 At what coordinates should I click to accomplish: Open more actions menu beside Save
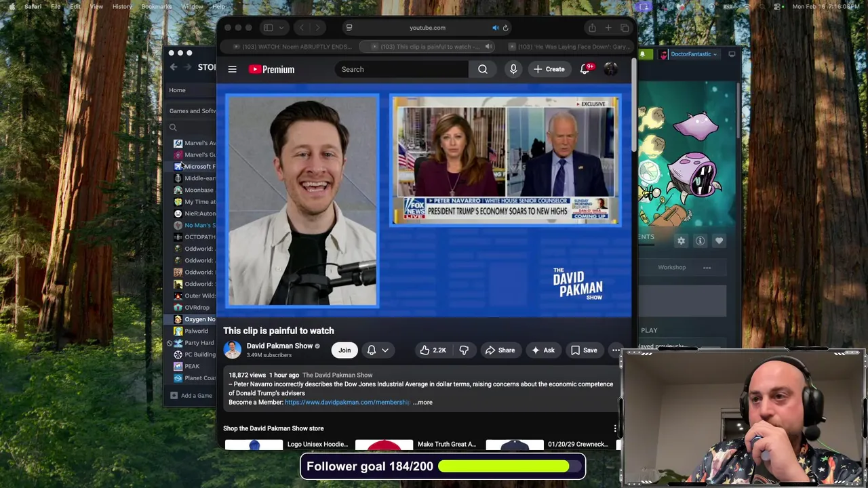pos(616,350)
